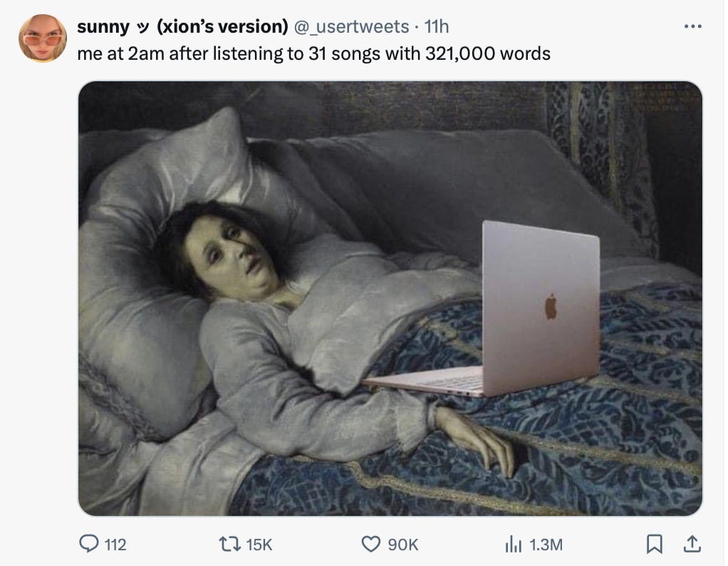The image size is (728, 566).
Task: Like the tweet with heart icon
Action: pyautogui.click(x=370, y=544)
